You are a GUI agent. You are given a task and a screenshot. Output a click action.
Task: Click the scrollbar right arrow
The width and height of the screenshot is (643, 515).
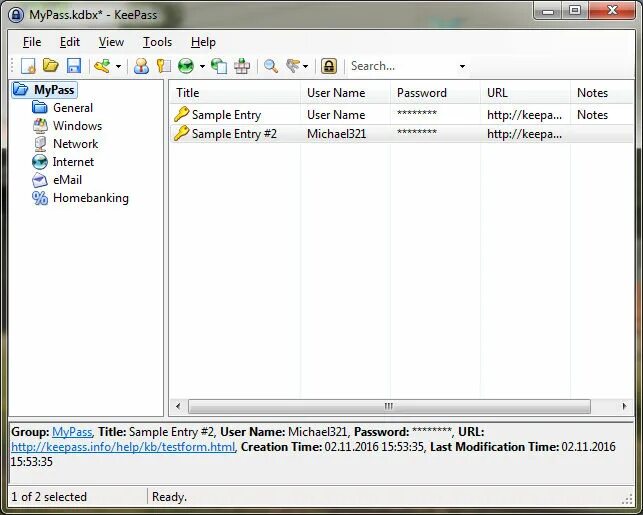pyautogui.click(x=624, y=406)
